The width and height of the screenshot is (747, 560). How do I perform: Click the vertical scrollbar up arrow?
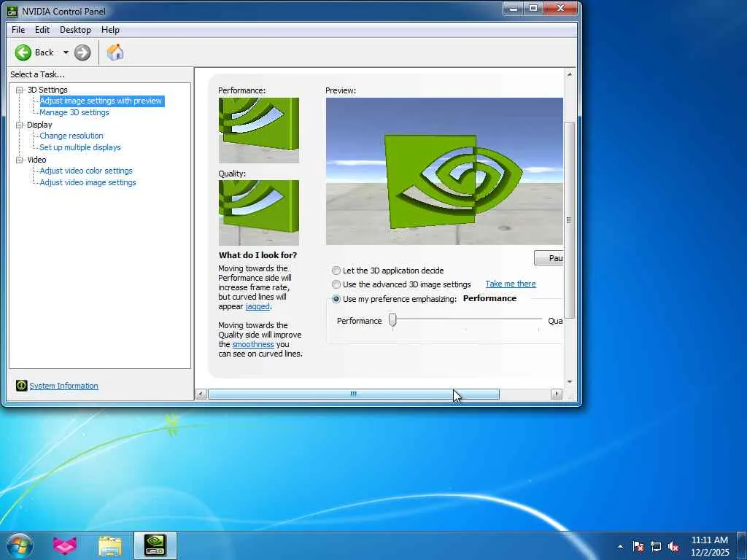tap(569, 74)
